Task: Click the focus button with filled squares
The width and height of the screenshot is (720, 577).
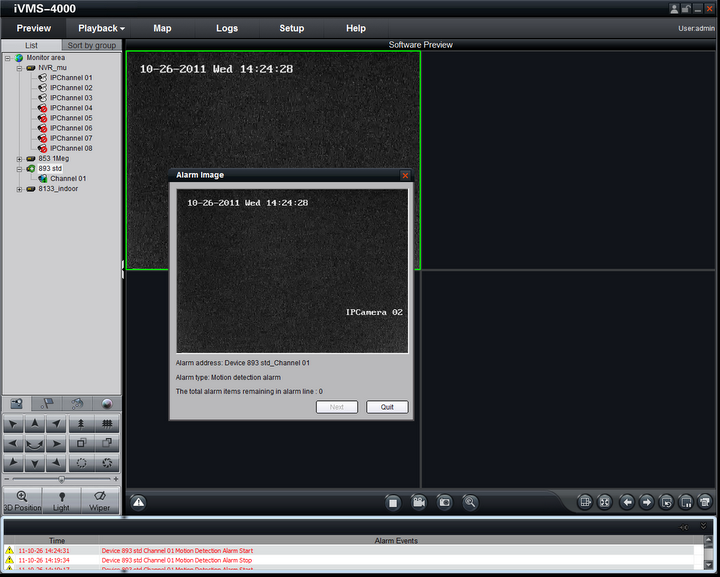Action: (x=107, y=443)
